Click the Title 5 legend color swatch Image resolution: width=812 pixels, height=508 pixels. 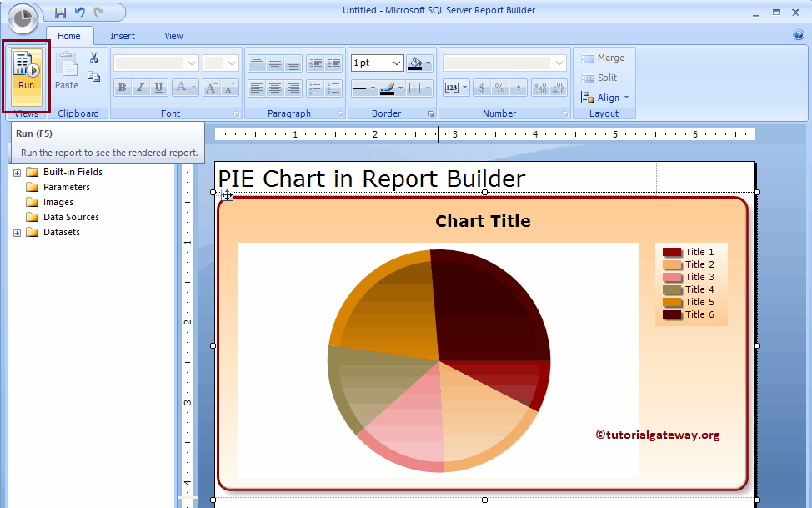point(672,302)
